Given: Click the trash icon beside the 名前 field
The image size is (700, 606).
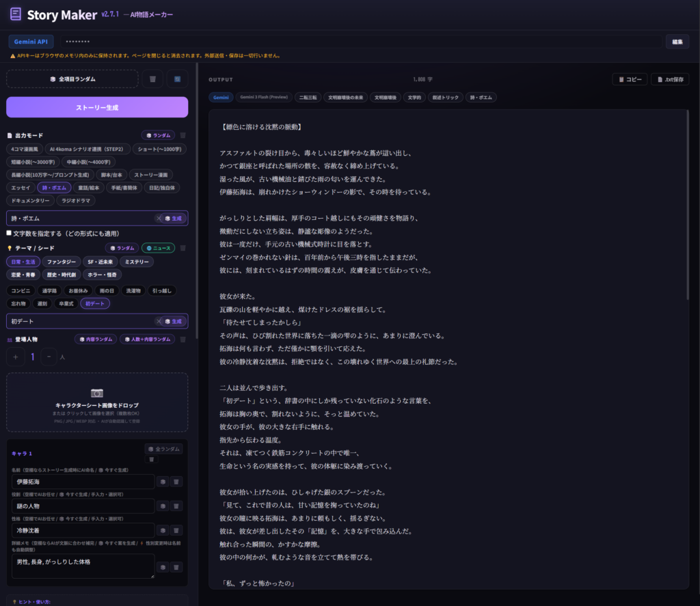Looking at the screenshot, I should [178, 482].
